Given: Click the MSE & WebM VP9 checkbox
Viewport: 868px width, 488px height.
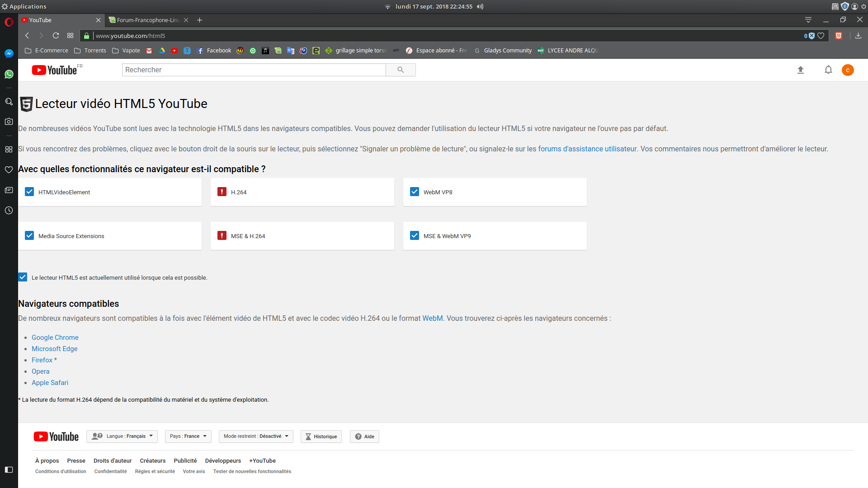Looking at the screenshot, I should pyautogui.click(x=414, y=235).
